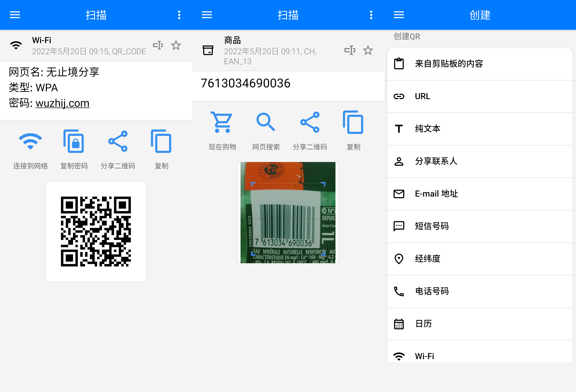
Task: Star the product scan as favorite
Action: [x=368, y=50]
